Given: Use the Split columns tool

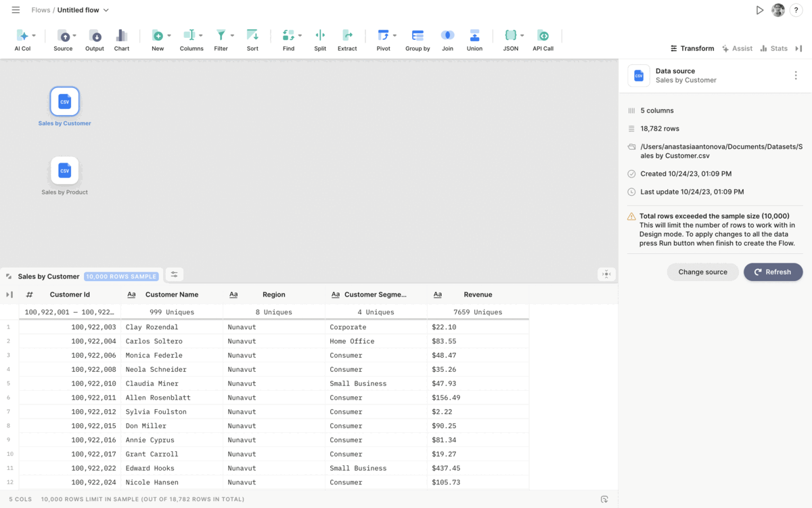Looking at the screenshot, I should (x=320, y=35).
